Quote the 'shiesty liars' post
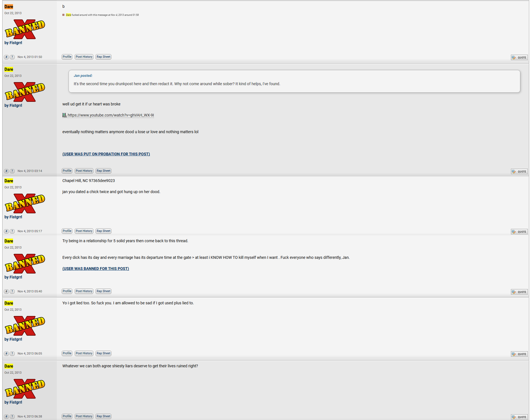The height and width of the screenshot is (420, 532). [519, 417]
